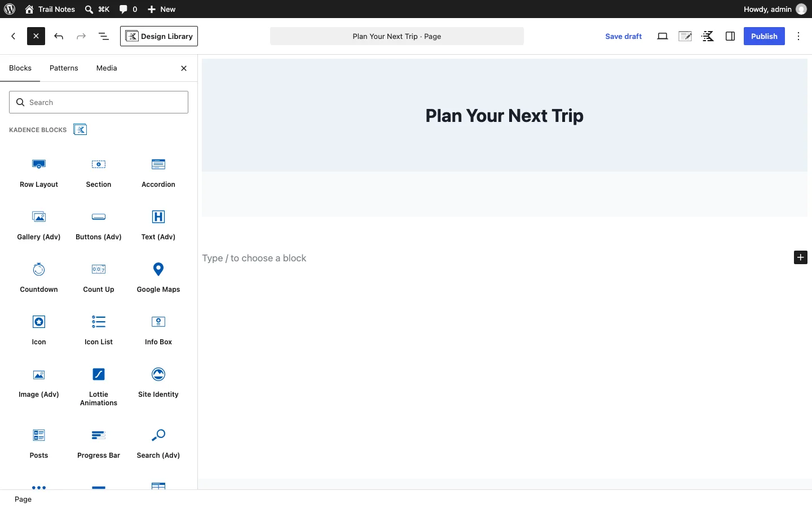Insert Image (Adv) block
Image resolution: width=812 pixels, height=508 pixels.
[39, 383]
